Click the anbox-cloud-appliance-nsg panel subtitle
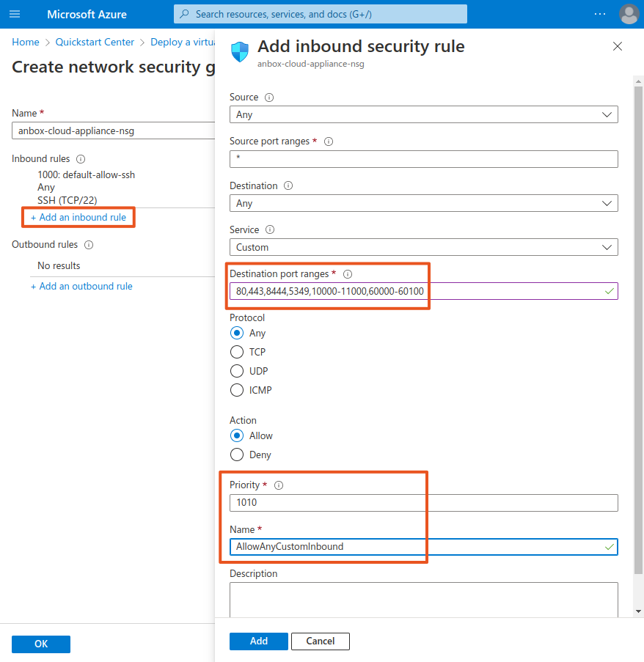The width and height of the screenshot is (644, 662). tap(311, 64)
